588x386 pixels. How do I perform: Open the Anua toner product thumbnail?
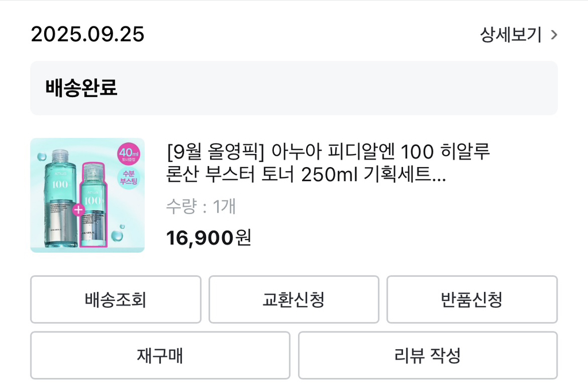[87, 195]
